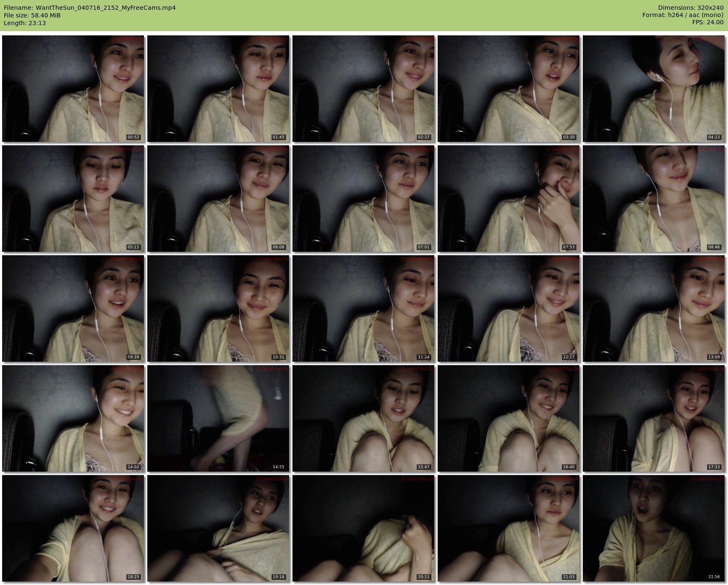Screen dimensions: 728x585
Task: Click the FPS 24.00 label
Action: click(x=708, y=22)
